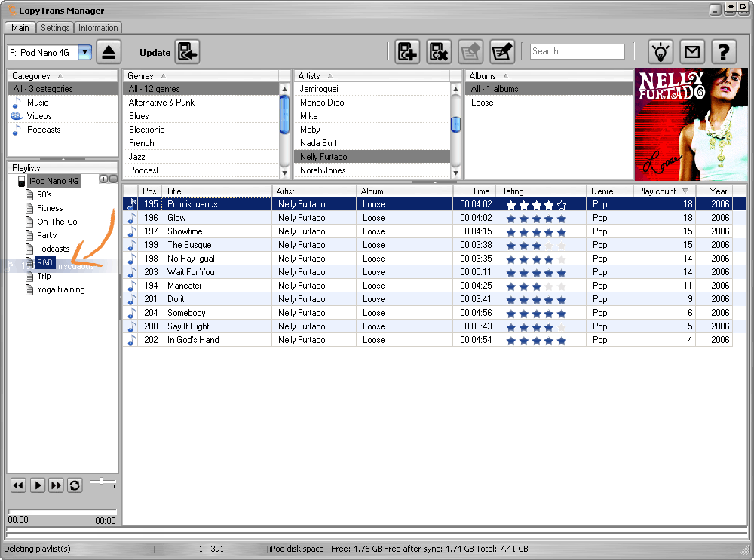754x560 pixels.
Task: Sort the Artists list header
Action: tap(372, 76)
